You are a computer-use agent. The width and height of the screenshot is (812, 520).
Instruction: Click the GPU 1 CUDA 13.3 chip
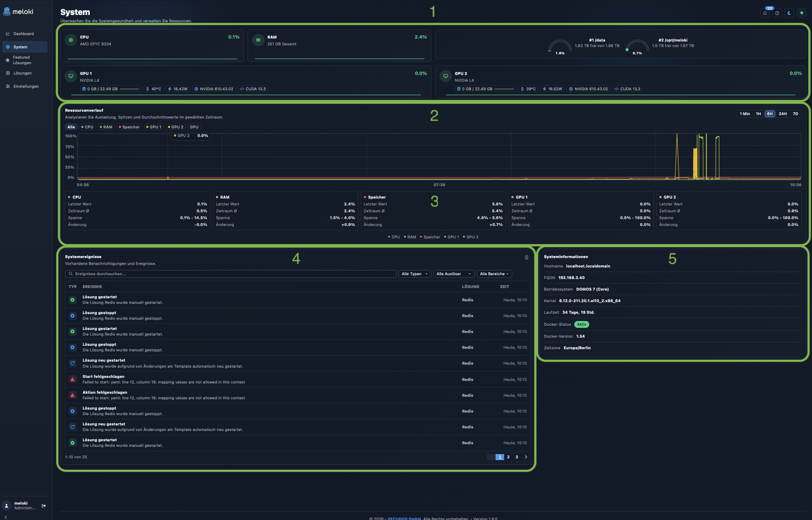[253, 89]
